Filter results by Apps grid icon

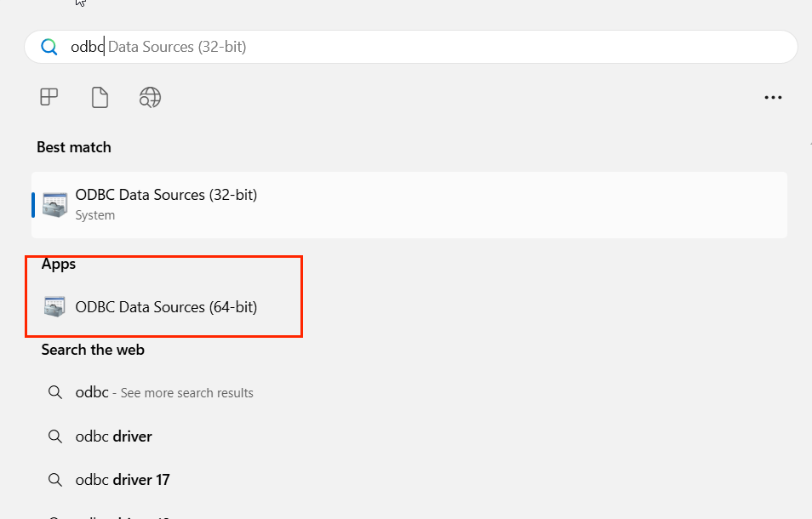(49, 97)
